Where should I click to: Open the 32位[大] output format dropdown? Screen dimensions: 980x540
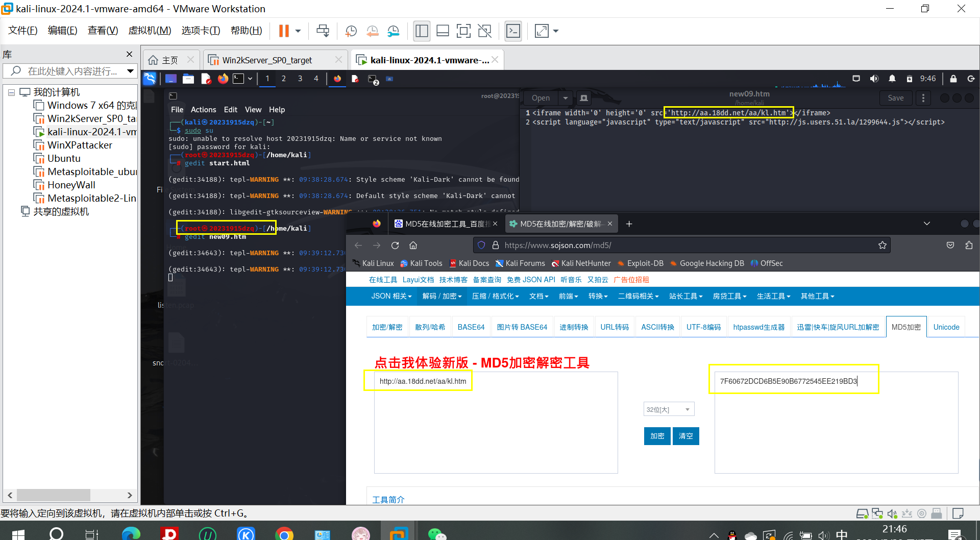point(669,409)
